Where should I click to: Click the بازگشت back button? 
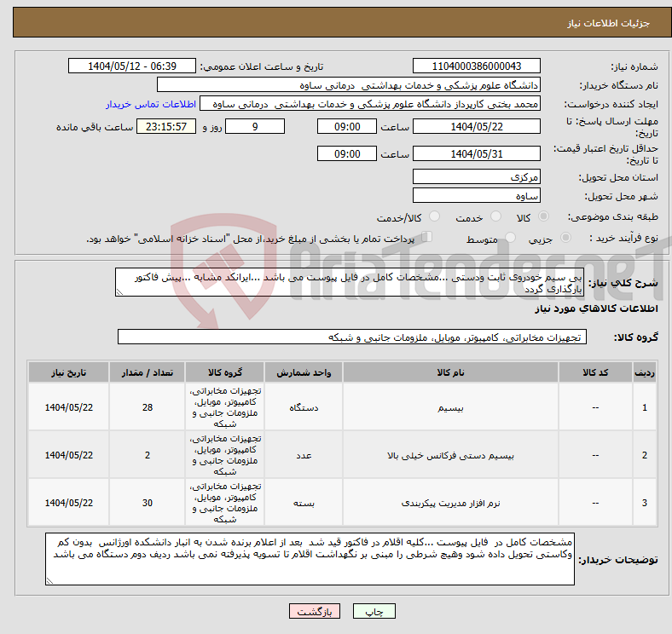[315, 611]
